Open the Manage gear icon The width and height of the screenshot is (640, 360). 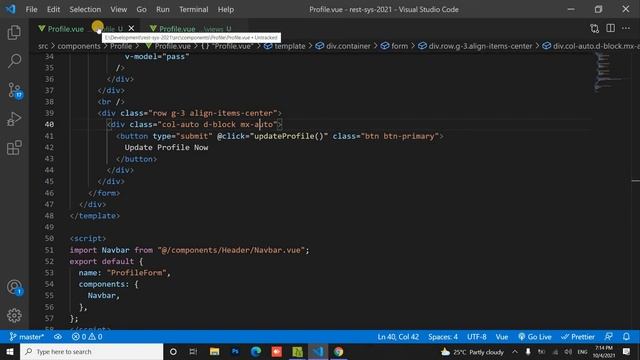[x=14, y=316]
